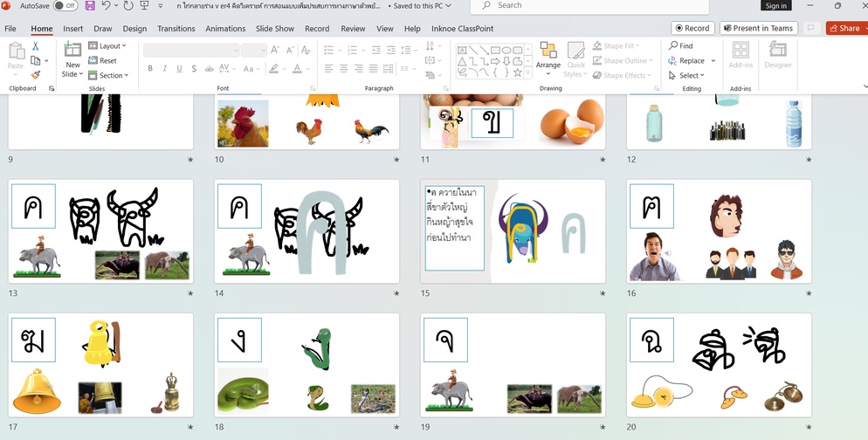
Task: Click the Share button
Action: [x=845, y=28]
